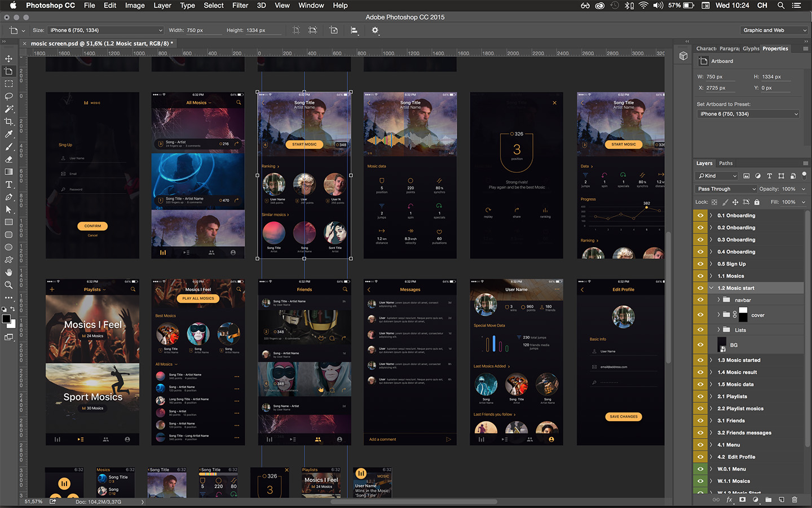Viewport: 812px width, 508px height.
Task: Toggle lock all for the layer
Action: pos(757,202)
